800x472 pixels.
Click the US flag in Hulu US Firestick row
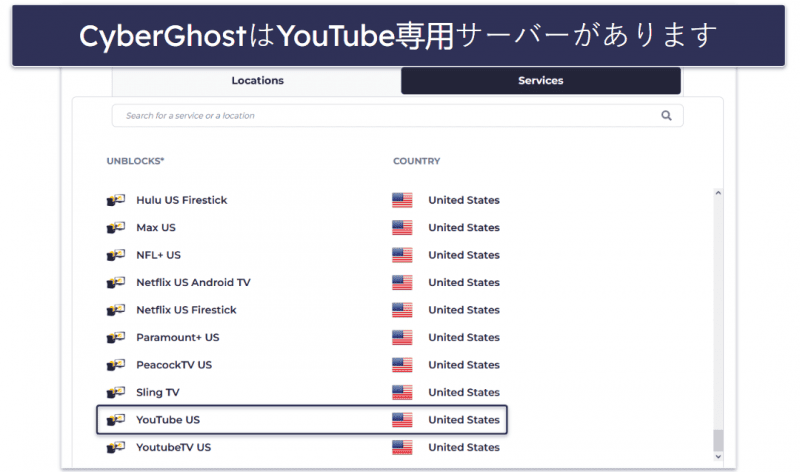pos(402,200)
